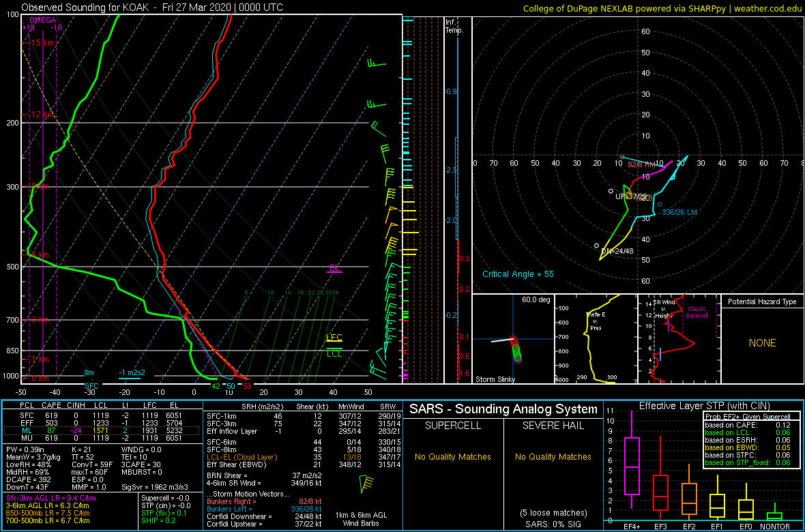This screenshot has width=805, height=532.
Task: Click the Critical Angle = 55 text
Action: coord(518,274)
